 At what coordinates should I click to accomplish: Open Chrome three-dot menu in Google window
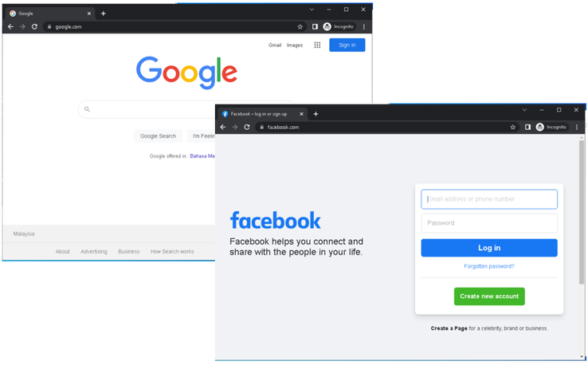[364, 26]
